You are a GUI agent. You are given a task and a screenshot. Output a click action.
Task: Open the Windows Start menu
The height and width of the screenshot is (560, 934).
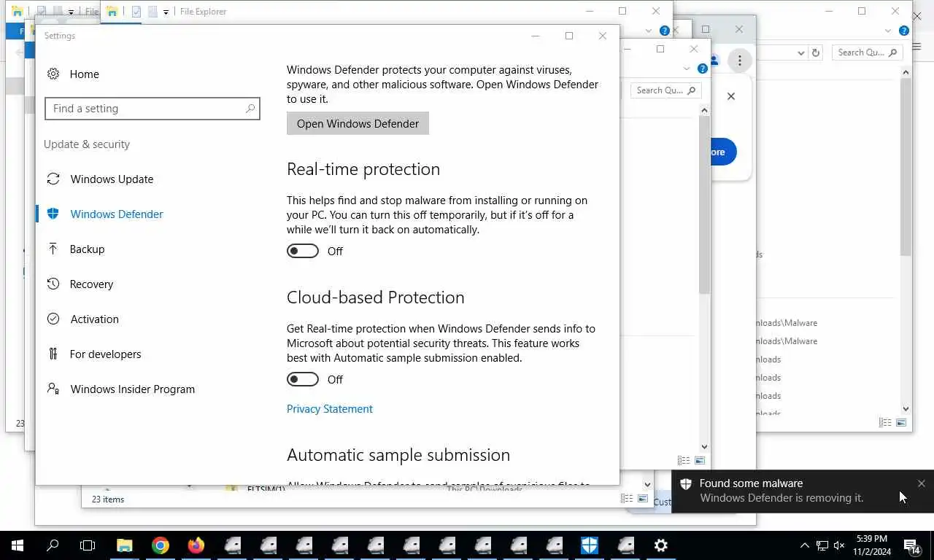point(17,545)
